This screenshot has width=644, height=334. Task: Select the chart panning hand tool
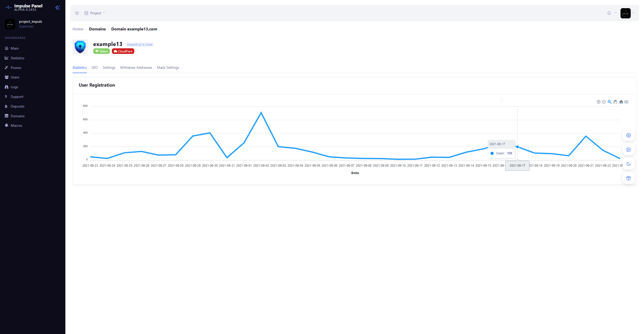pyautogui.click(x=615, y=102)
